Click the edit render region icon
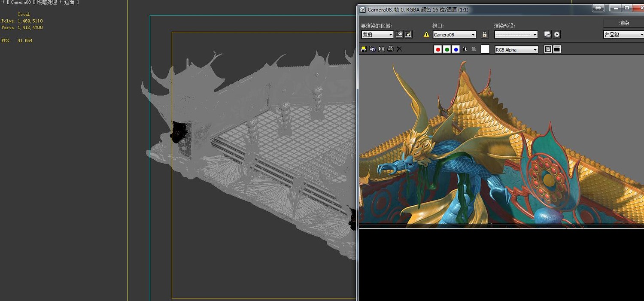 (399, 34)
